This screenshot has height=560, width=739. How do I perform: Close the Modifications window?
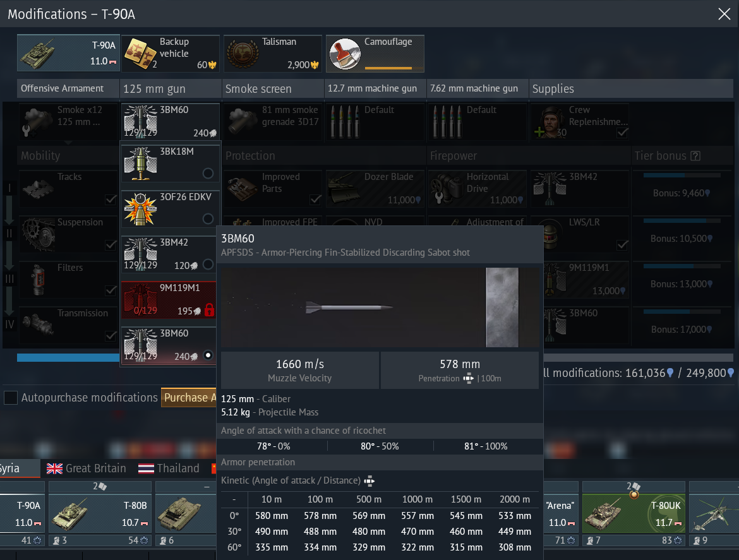[724, 14]
